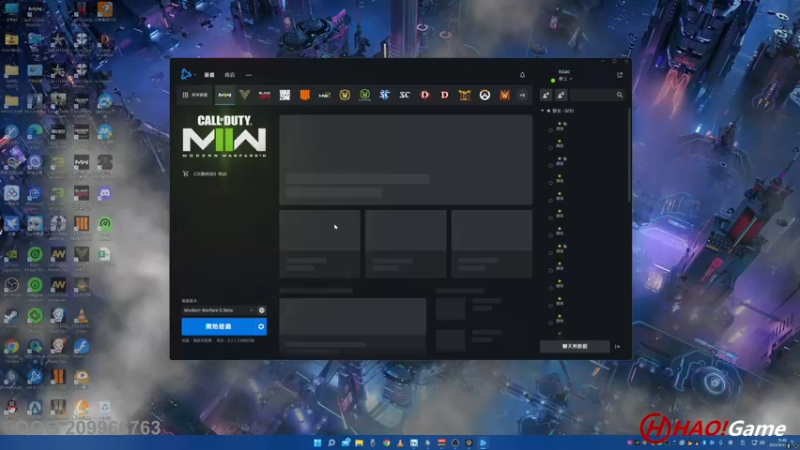Open the All Games grid button
This screenshot has width=800, height=450.
coord(195,95)
